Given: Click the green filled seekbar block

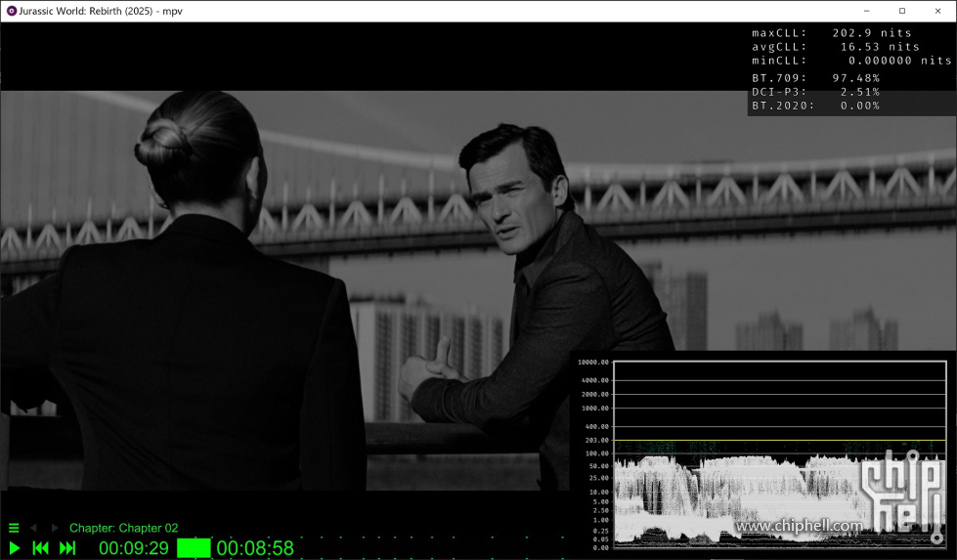Looking at the screenshot, I should pos(194,548).
